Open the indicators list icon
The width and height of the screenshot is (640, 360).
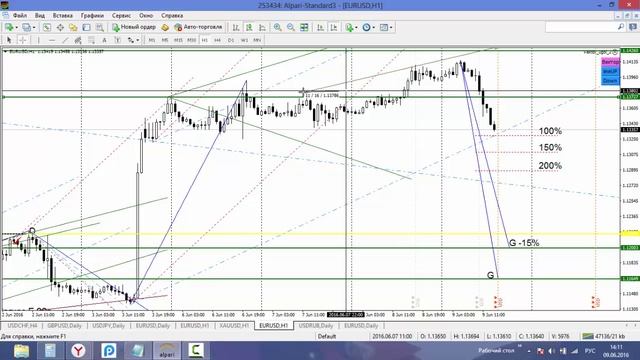[x=349, y=27]
